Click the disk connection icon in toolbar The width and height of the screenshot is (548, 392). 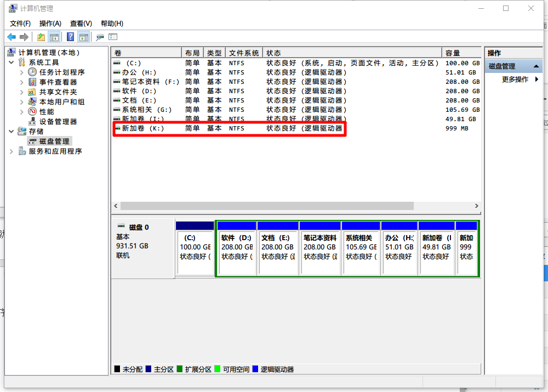pyautogui.click(x=100, y=37)
